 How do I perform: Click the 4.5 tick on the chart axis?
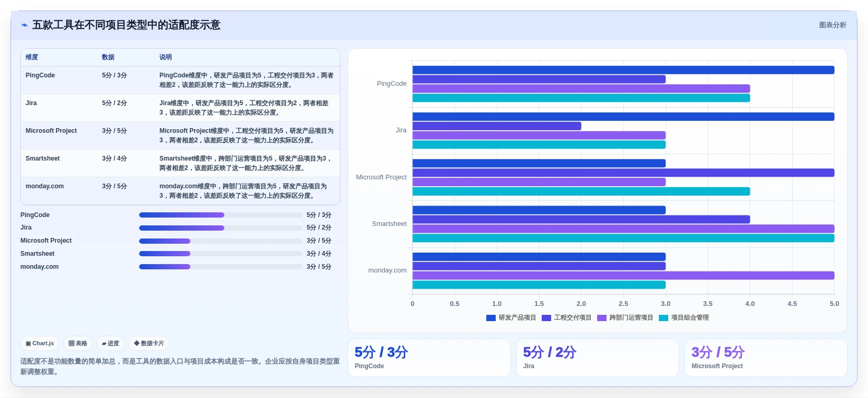792,304
